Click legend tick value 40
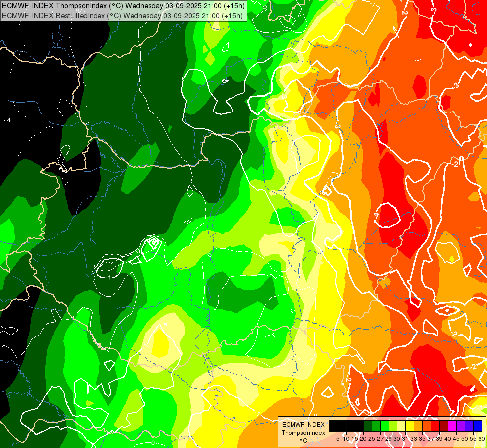 [448, 439]
